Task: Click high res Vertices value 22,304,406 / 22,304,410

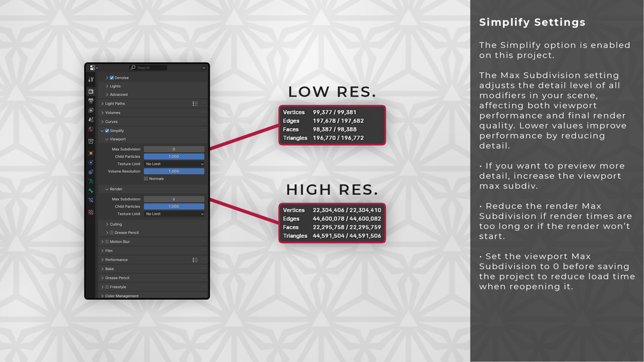Action: click(347, 210)
